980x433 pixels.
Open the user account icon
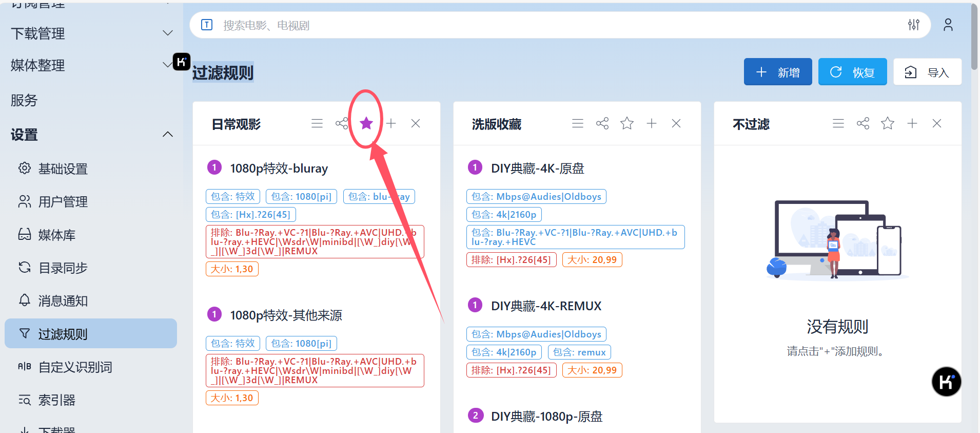tap(948, 25)
